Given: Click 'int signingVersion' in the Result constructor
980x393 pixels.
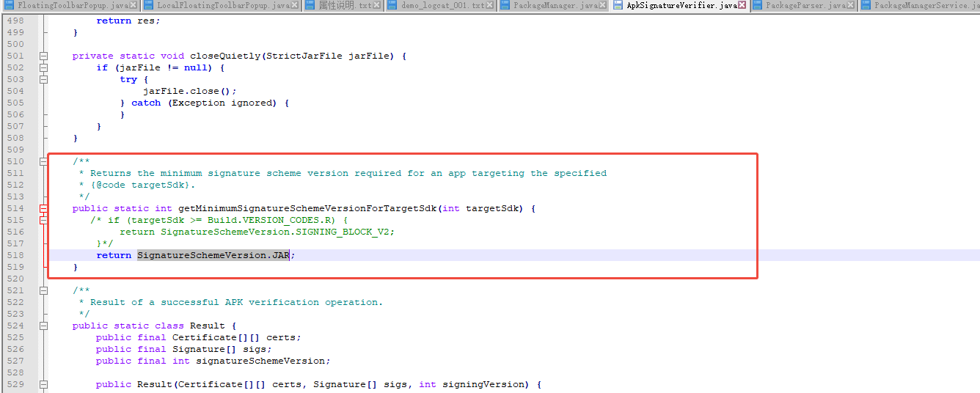Looking at the screenshot, I should point(472,384).
